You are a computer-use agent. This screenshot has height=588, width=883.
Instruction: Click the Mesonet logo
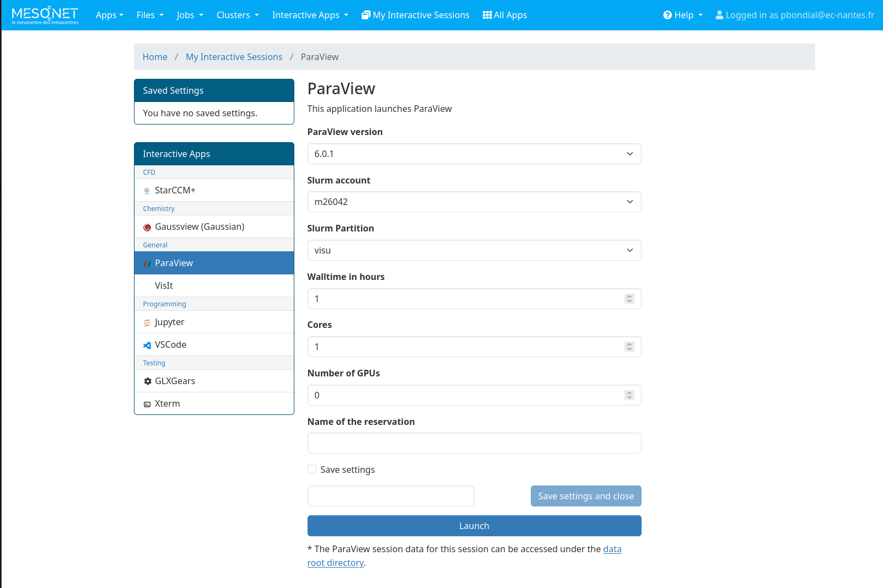click(x=45, y=15)
